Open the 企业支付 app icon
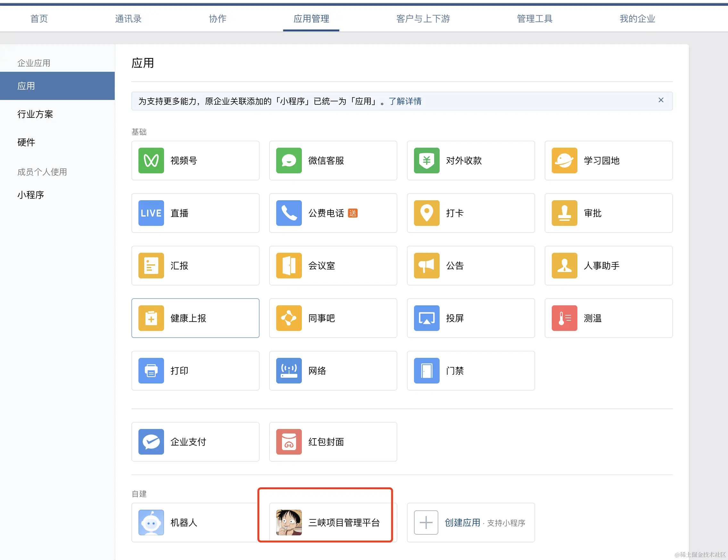Image resolution: width=728 pixels, height=560 pixels. click(x=151, y=442)
